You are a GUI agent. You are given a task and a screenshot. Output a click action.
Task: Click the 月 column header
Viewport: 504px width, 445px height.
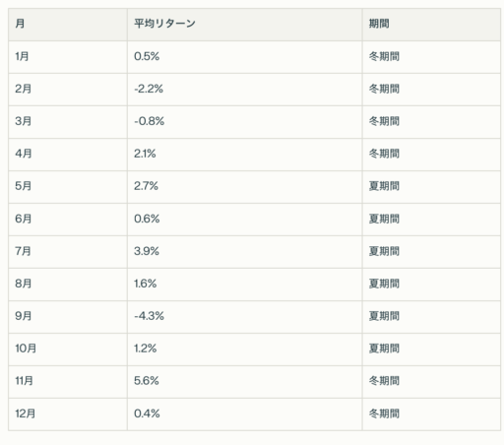tap(68, 25)
